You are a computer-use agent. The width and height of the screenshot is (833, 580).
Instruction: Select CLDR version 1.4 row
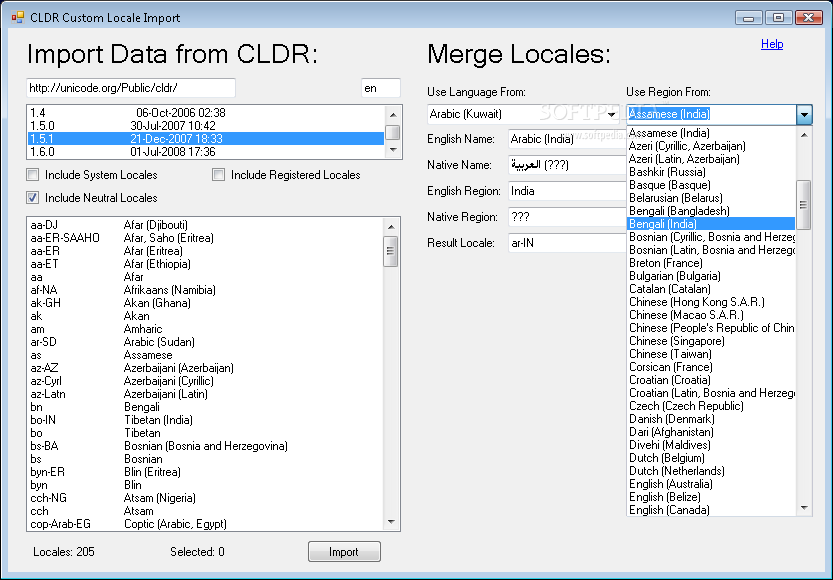[x=206, y=113]
